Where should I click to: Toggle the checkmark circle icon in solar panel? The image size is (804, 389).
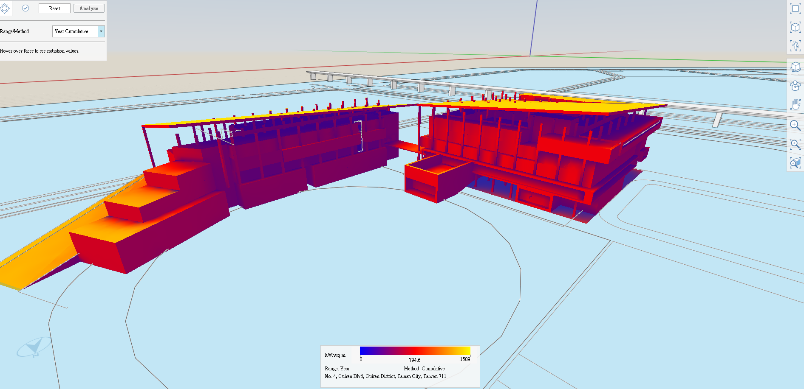(x=25, y=8)
